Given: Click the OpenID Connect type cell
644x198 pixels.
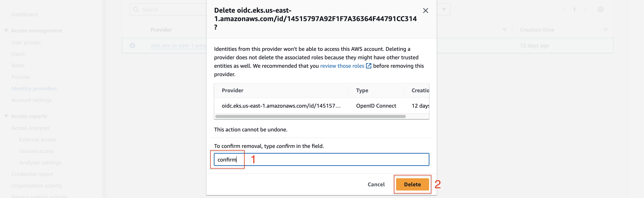Looking at the screenshot, I should tap(376, 106).
